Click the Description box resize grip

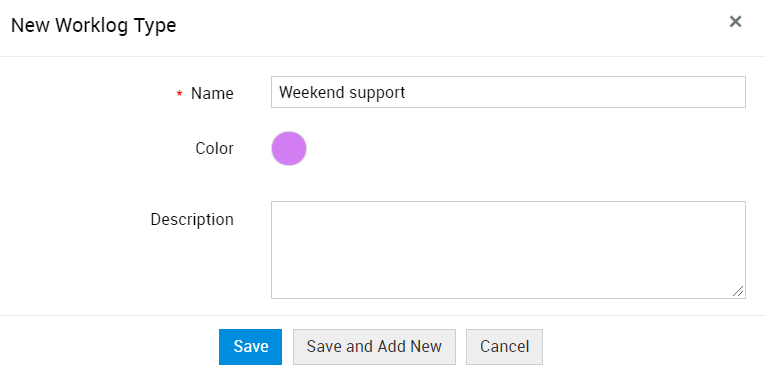(738, 291)
